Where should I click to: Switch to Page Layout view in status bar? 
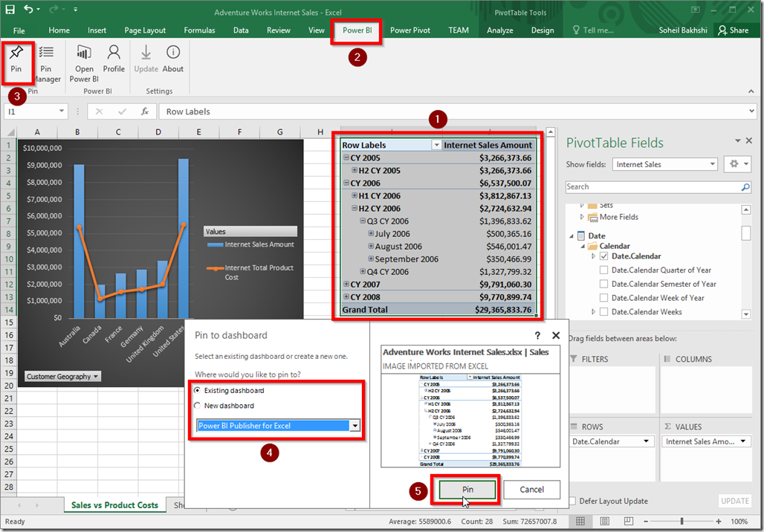[605, 522]
